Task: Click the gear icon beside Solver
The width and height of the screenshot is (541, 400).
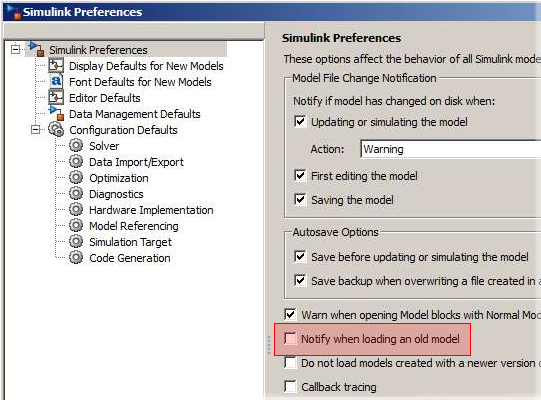Action: point(76,145)
